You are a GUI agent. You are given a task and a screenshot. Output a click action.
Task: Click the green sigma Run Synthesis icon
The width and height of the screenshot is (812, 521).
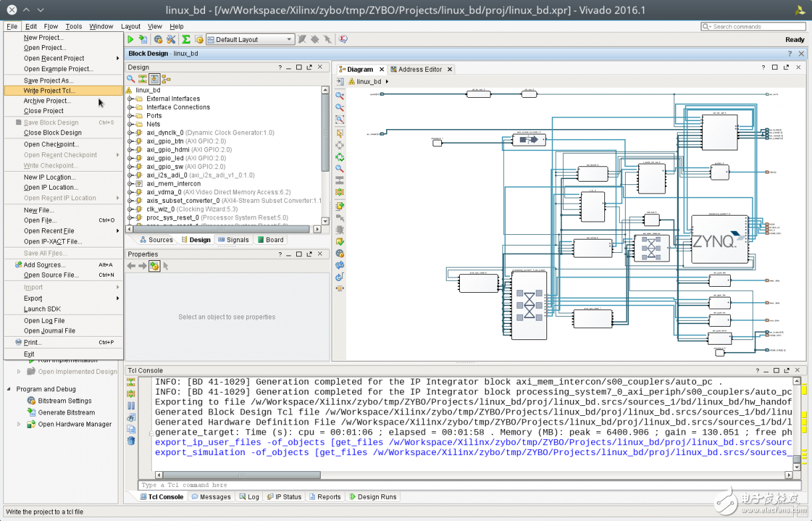point(186,40)
